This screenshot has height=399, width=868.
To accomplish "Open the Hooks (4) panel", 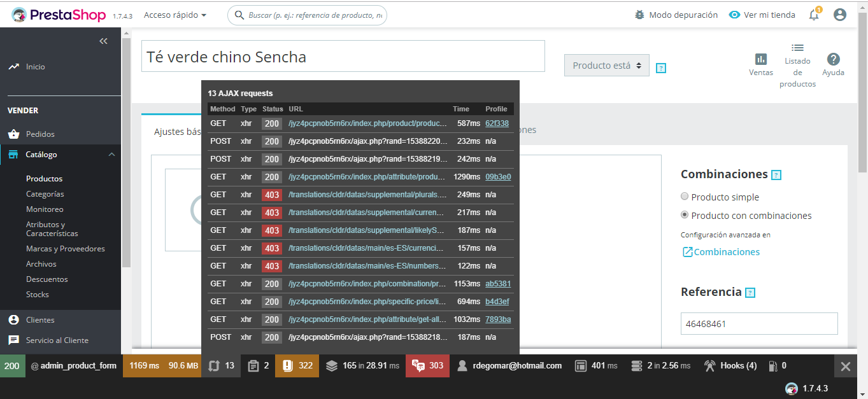I will [730, 365].
